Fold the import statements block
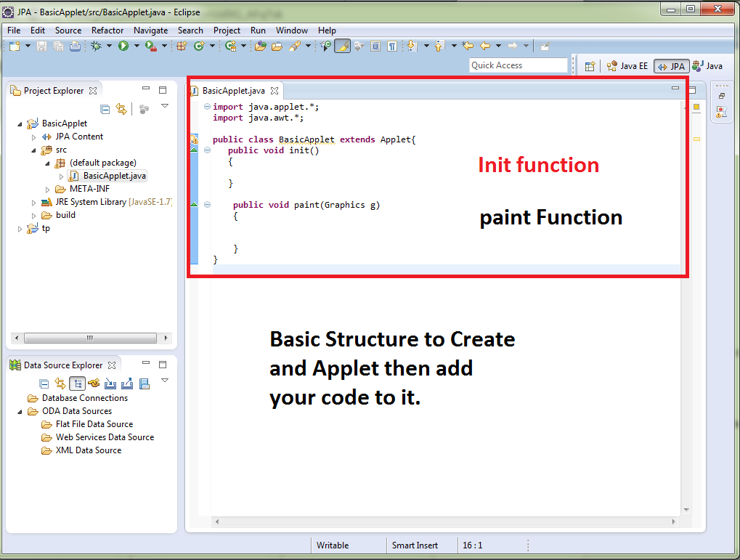Image resolution: width=740 pixels, height=560 pixels. pyautogui.click(x=207, y=107)
